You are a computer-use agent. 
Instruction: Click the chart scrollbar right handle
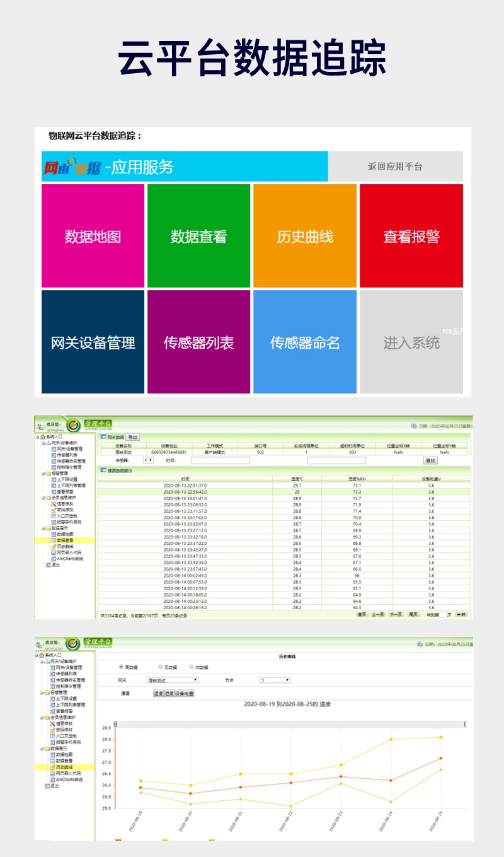click(465, 725)
